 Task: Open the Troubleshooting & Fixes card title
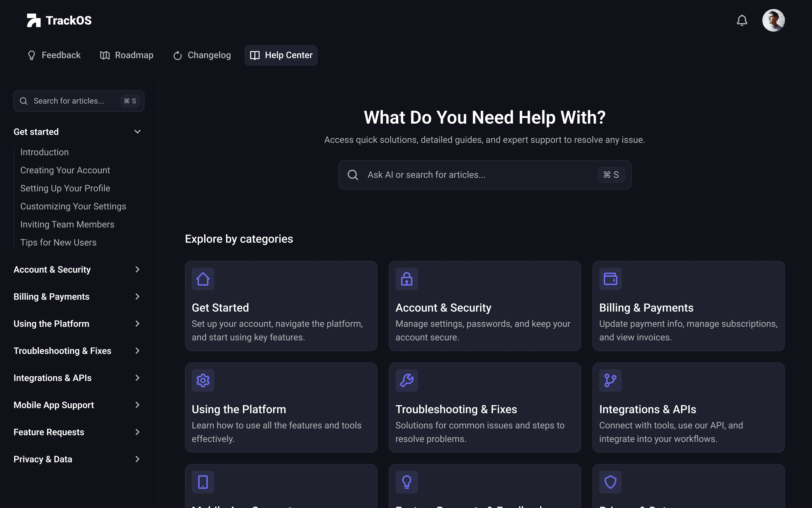pyautogui.click(x=456, y=409)
